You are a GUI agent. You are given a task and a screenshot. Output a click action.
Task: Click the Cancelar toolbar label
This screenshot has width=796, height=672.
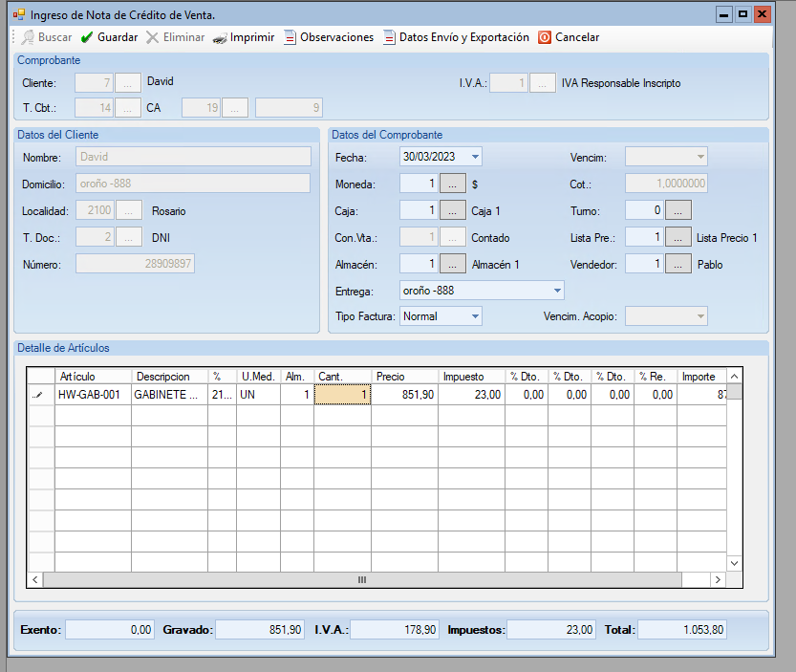(577, 37)
